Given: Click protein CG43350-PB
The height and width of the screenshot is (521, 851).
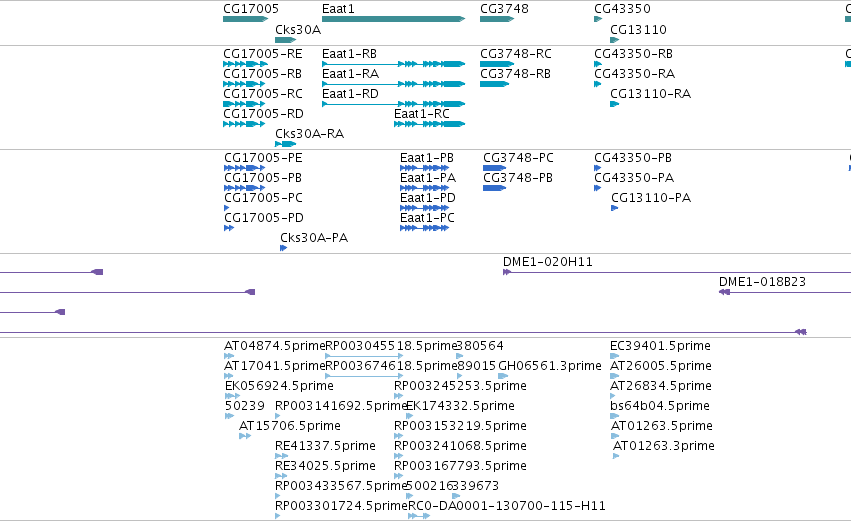Looking at the screenshot, I should 598,168.
